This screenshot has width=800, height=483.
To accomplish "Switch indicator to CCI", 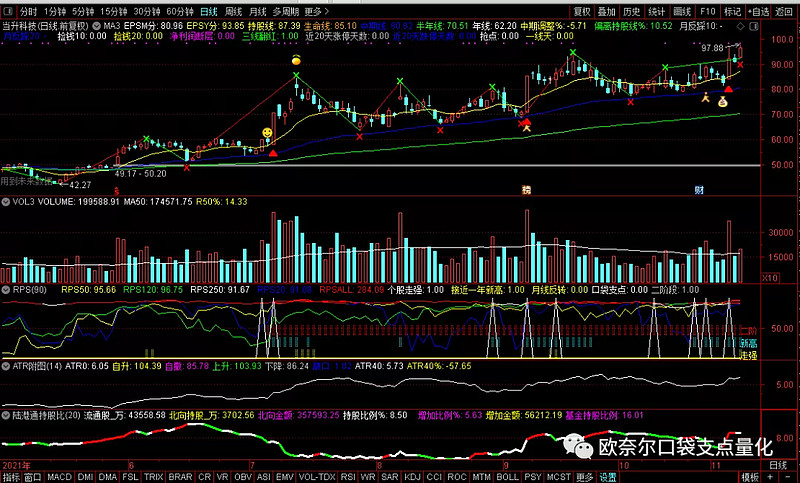I will [x=434, y=477].
